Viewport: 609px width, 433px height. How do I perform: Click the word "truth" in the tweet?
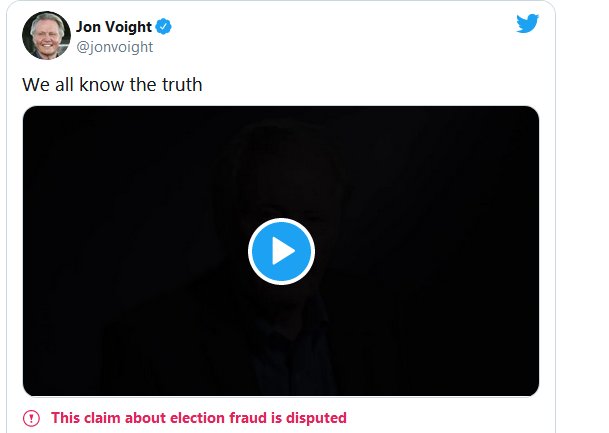[x=180, y=85]
